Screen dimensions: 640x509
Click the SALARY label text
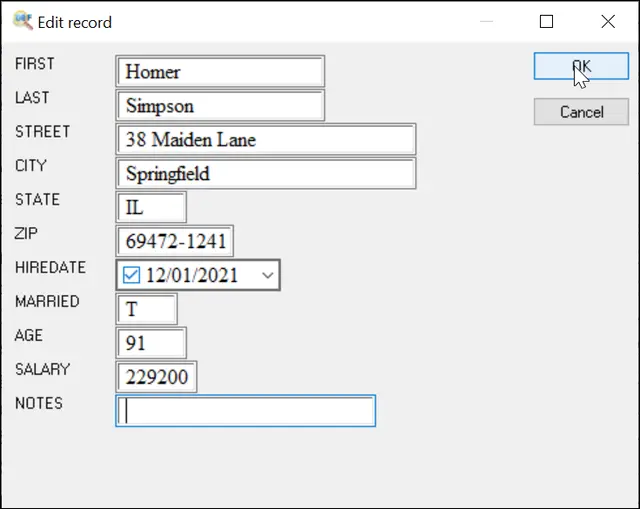tap(42, 369)
